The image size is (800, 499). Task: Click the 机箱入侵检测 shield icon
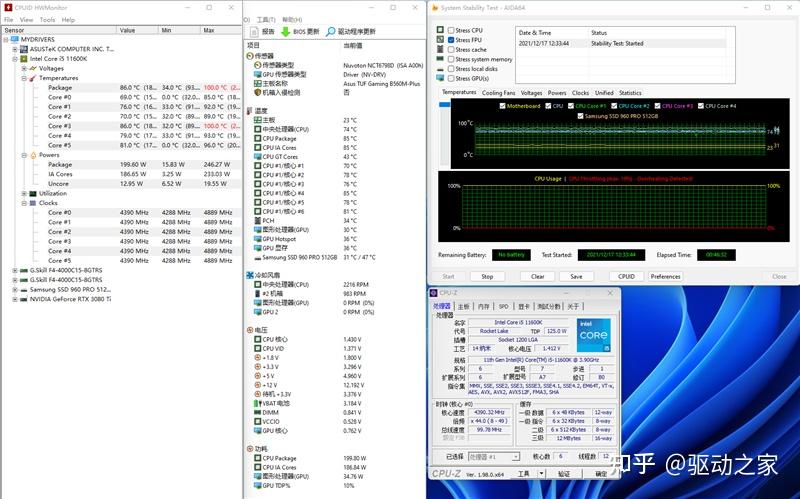tap(258, 92)
